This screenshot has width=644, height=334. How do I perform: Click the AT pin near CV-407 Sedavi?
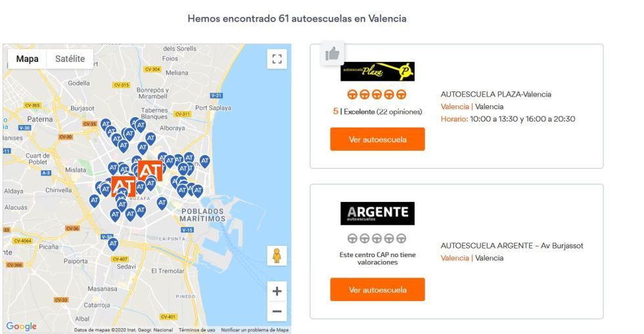click(113, 244)
